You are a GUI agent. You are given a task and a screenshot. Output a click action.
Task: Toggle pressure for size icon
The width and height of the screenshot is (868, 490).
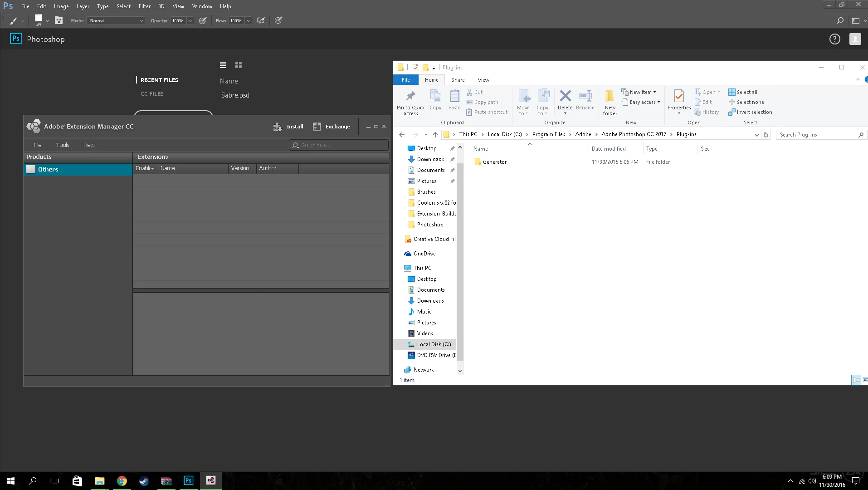tap(278, 20)
